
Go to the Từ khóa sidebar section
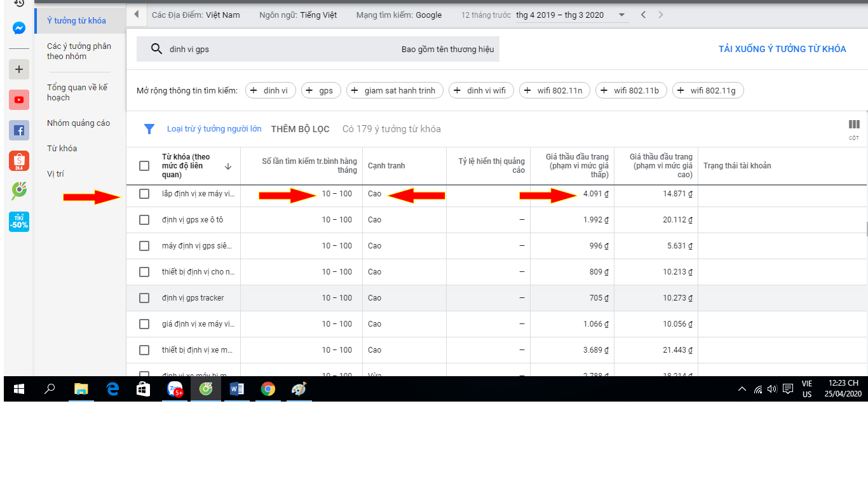pyautogui.click(x=62, y=149)
